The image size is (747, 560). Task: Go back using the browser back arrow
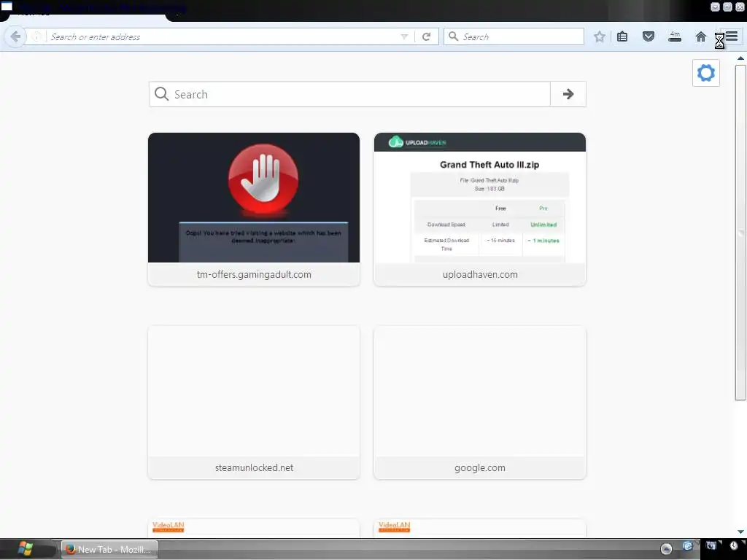(15, 36)
